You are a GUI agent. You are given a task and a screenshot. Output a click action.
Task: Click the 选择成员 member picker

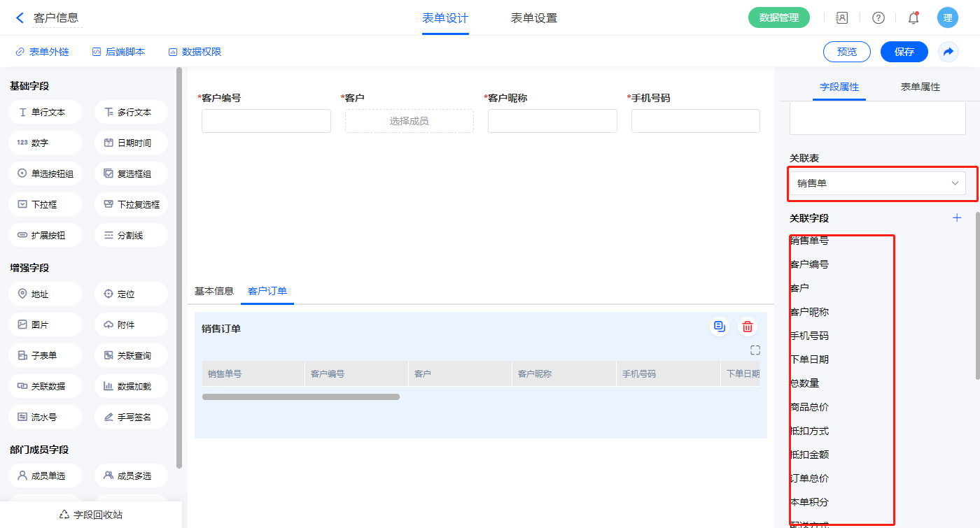(x=409, y=121)
